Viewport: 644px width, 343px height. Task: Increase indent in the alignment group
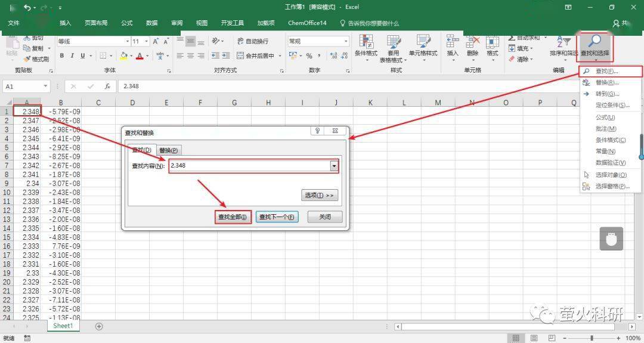tap(226, 55)
